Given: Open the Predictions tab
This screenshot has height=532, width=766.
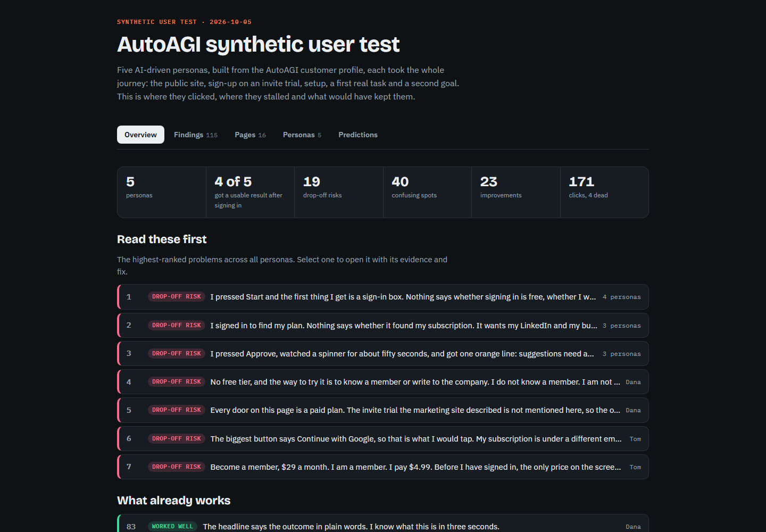Looking at the screenshot, I should point(358,135).
